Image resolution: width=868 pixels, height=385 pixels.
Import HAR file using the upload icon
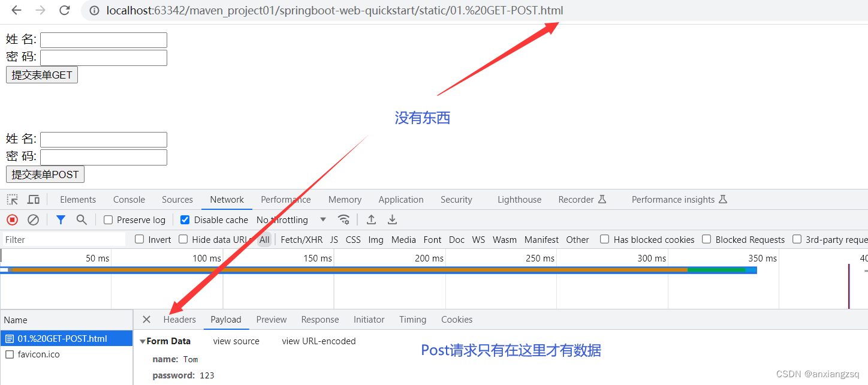[371, 219]
